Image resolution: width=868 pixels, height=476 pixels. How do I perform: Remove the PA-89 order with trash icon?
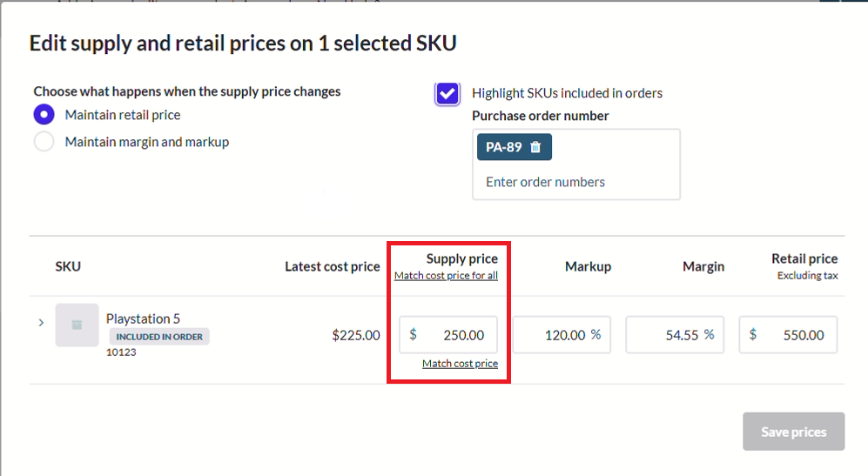[535, 147]
